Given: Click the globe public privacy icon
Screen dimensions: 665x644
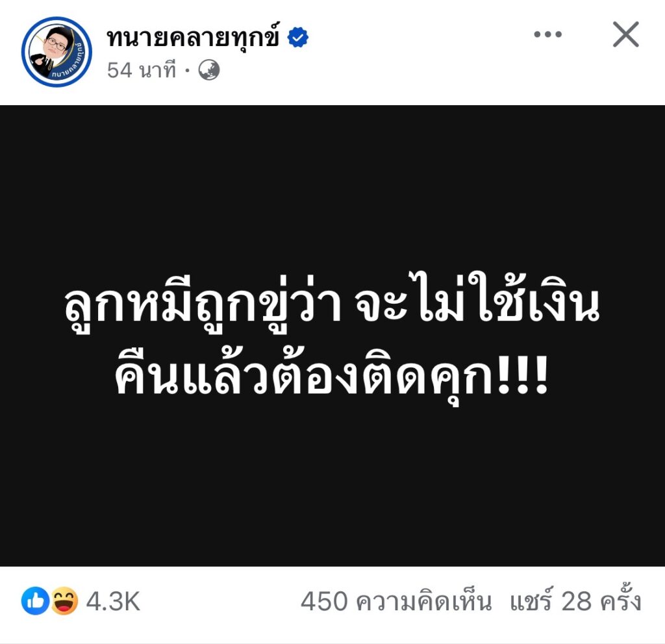Looking at the screenshot, I should pyautogui.click(x=209, y=70).
